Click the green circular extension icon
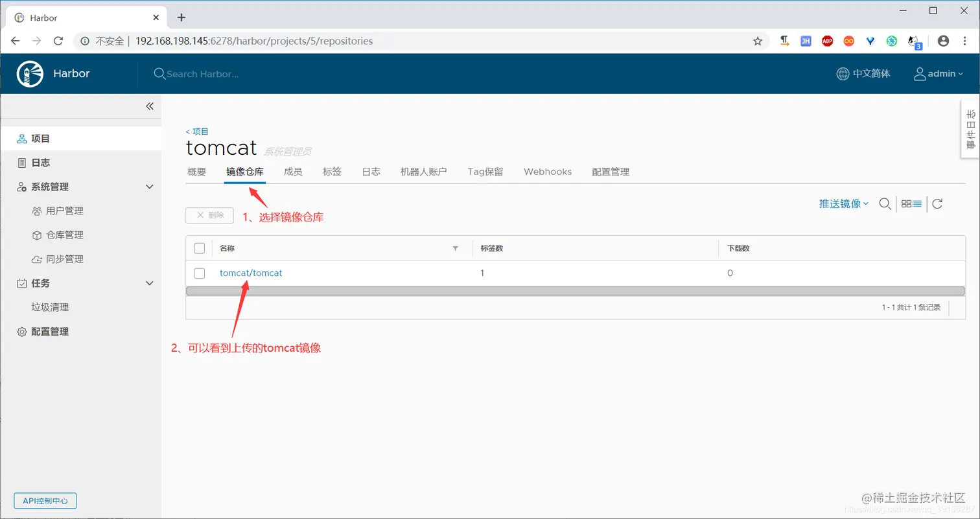 892,41
